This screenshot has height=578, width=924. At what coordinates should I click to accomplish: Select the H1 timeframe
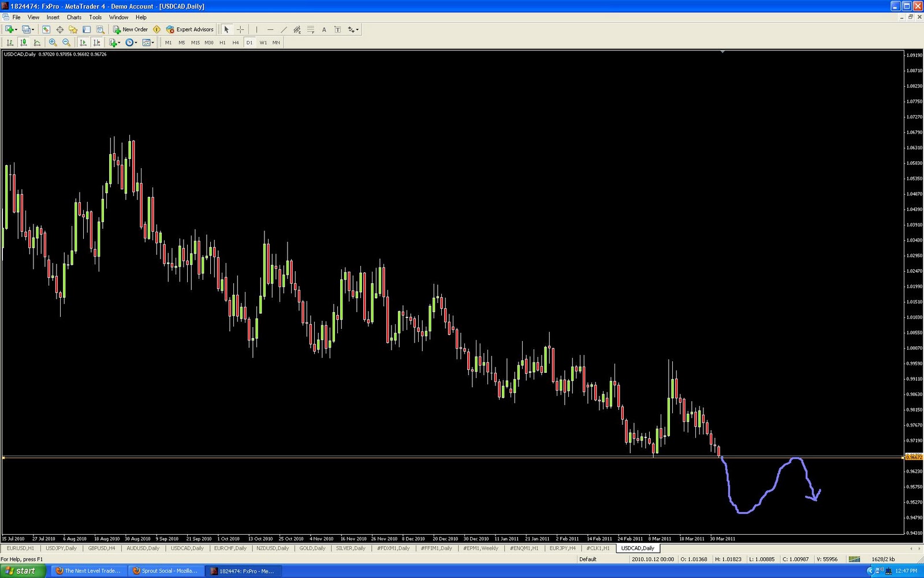pyautogui.click(x=222, y=43)
